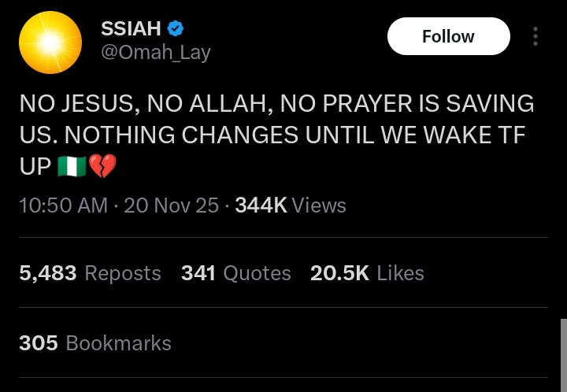Click the right-side scrollbar thumb

coord(563,354)
